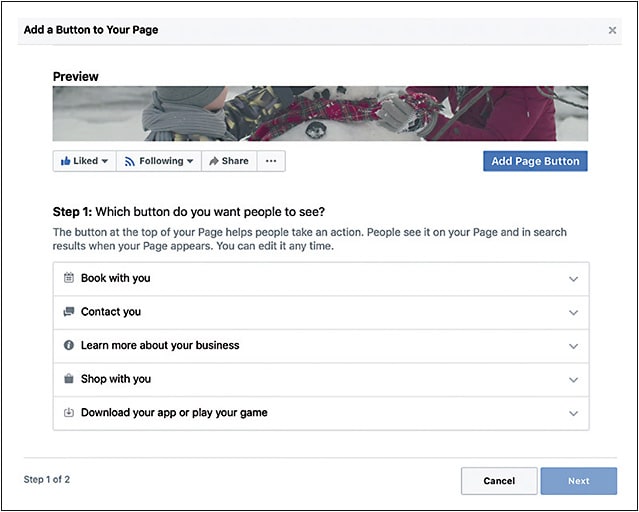Expand the Learn more about your business chevron
639x512 pixels.
pyautogui.click(x=573, y=346)
